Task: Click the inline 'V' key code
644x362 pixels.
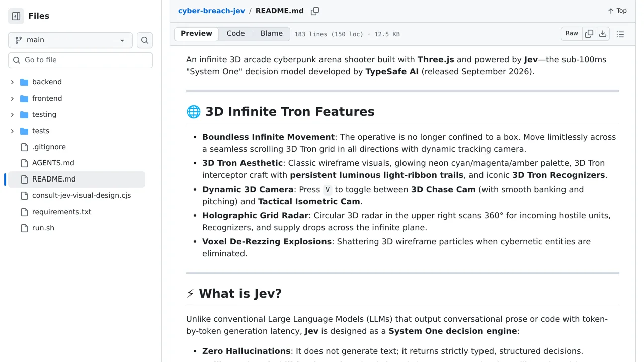Action: [x=328, y=190]
